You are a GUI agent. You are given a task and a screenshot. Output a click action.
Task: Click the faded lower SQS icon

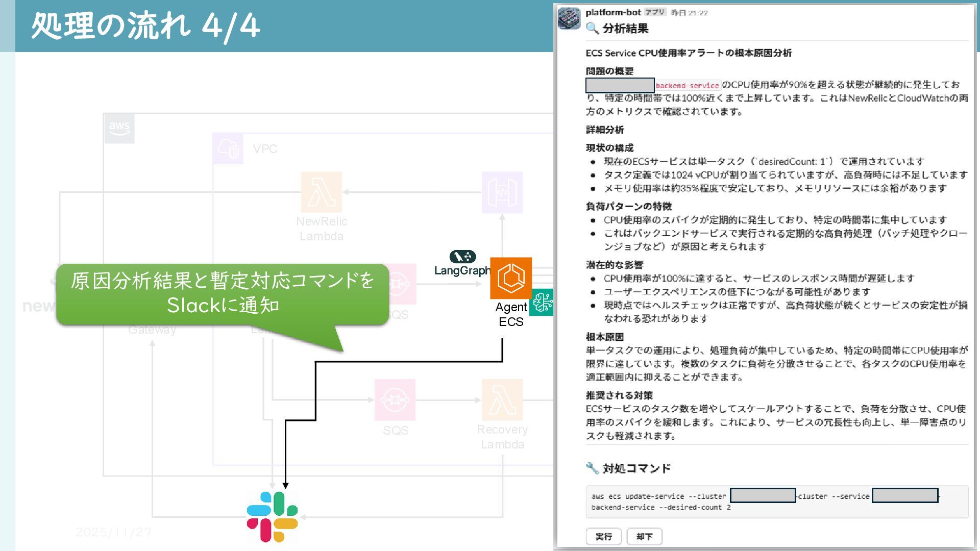395,399
